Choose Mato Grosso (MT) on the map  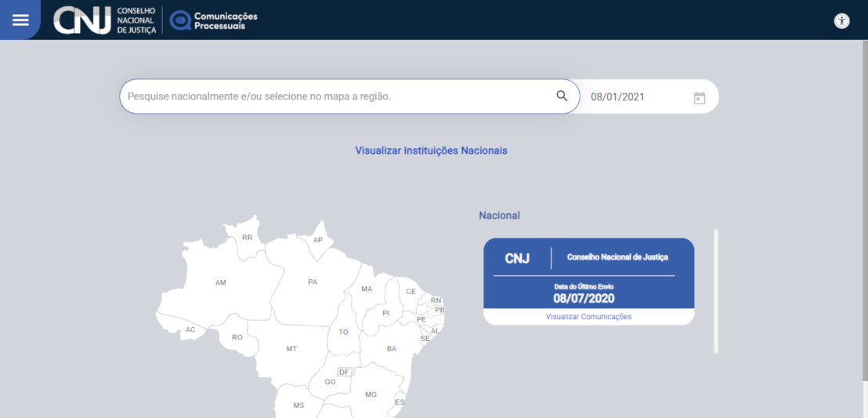click(291, 348)
